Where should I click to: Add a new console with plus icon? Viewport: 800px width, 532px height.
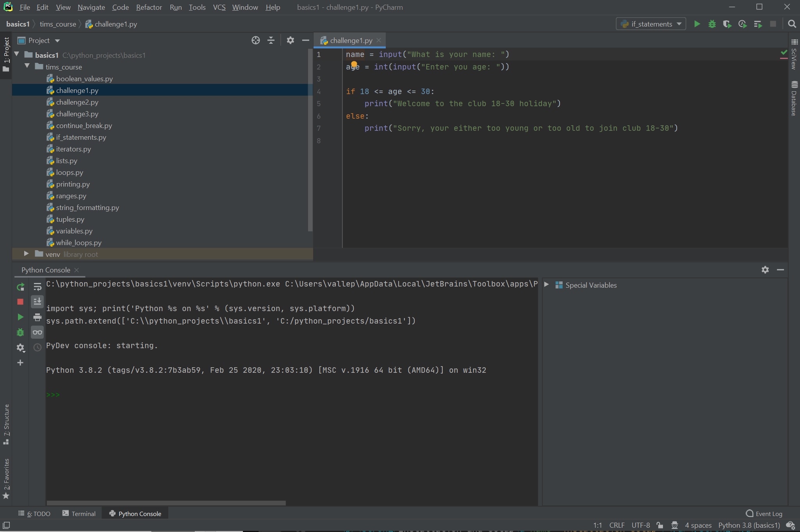[x=20, y=363]
